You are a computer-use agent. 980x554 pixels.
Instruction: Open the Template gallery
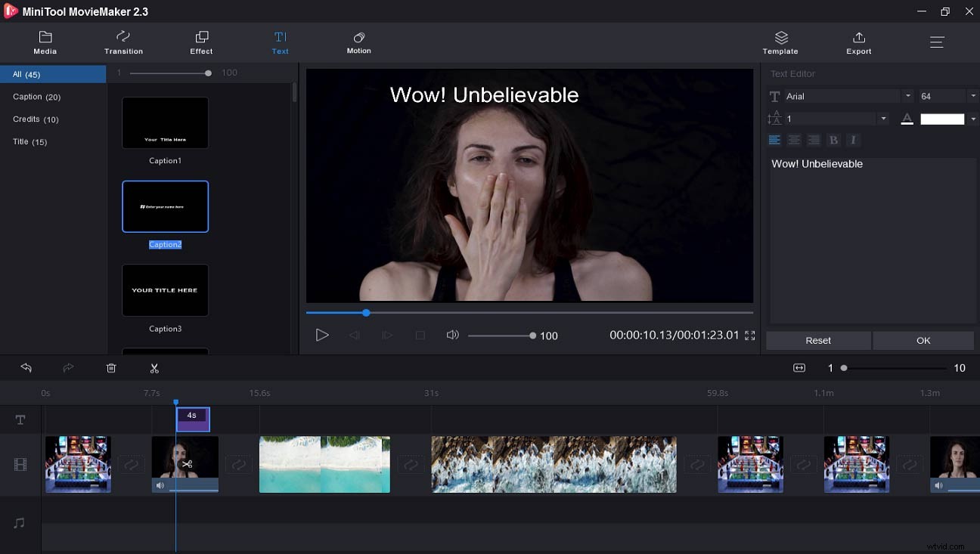click(780, 42)
